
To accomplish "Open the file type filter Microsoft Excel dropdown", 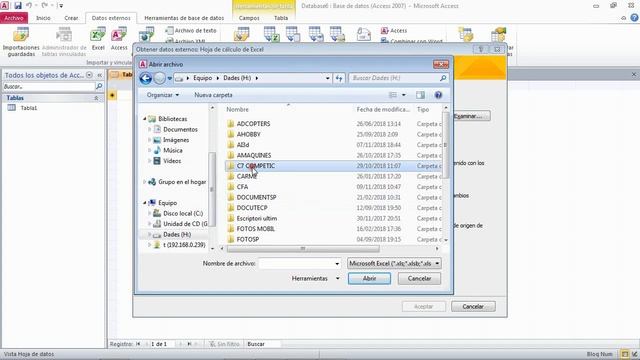I will (394, 264).
